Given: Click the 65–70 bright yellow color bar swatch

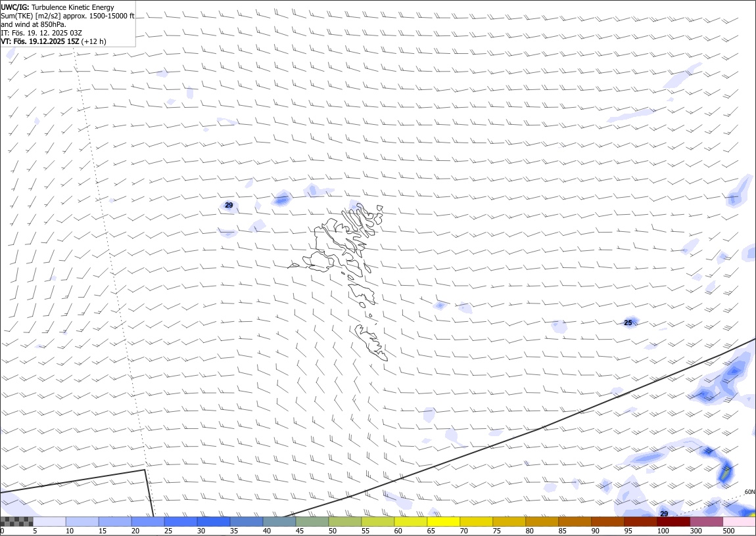Looking at the screenshot, I should click(443, 522).
